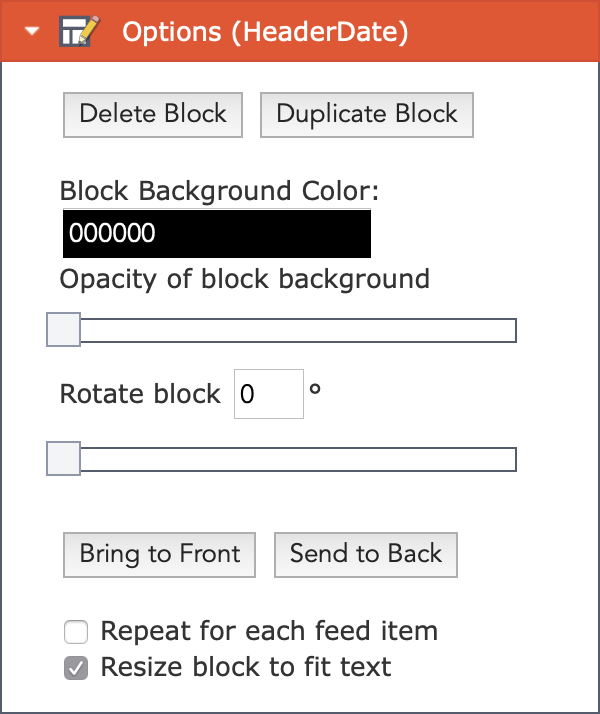Bring the block to front
Viewport: 600px width, 714px height.
coord(159,555)
